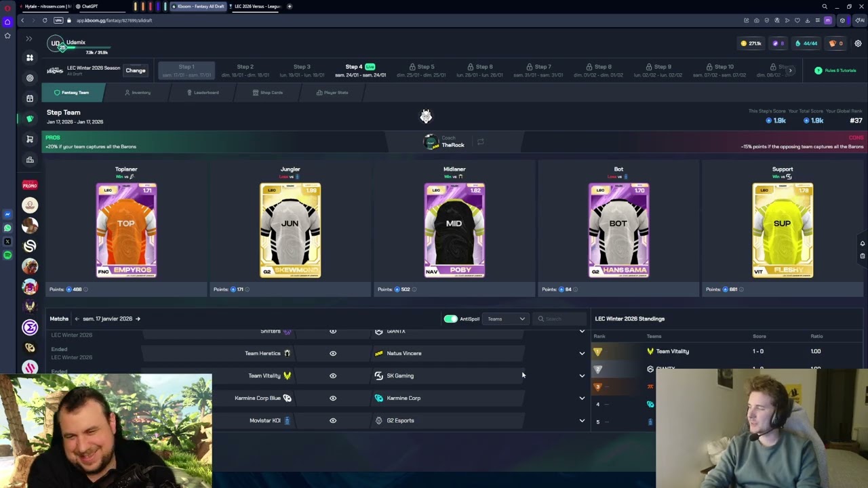Open the Teams filter dropdown
868x488 pixels.
pyautogui.click(x=505, y=319)
